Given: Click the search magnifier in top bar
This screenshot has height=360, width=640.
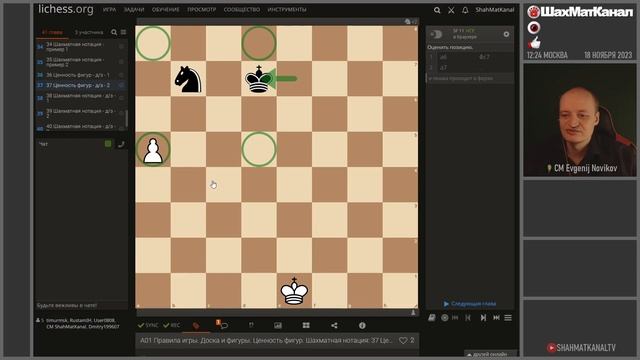Looking at the screenshot, I should (x=437, y=10).
